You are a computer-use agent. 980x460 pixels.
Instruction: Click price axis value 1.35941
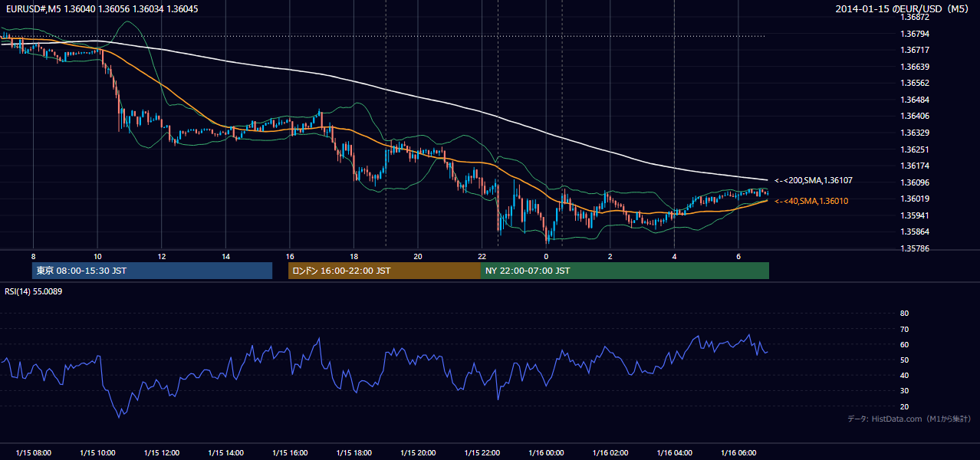(916, 215)
